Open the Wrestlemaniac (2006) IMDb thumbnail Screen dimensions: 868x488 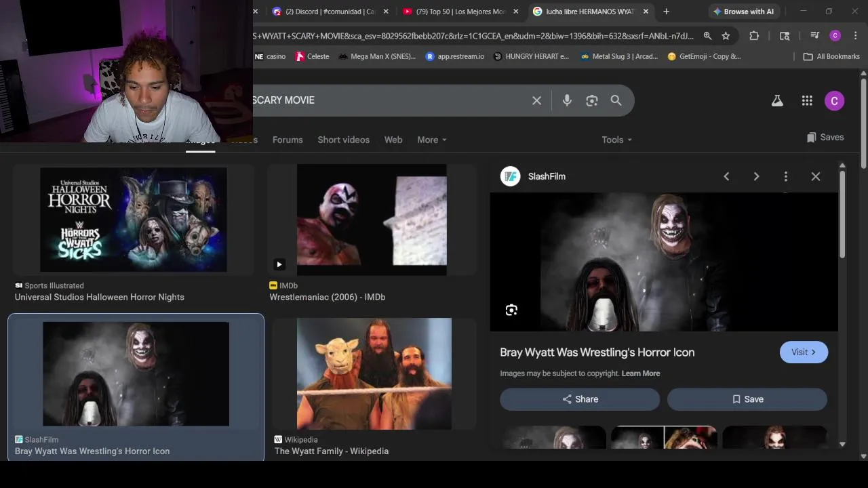click(x=372, y=220)
